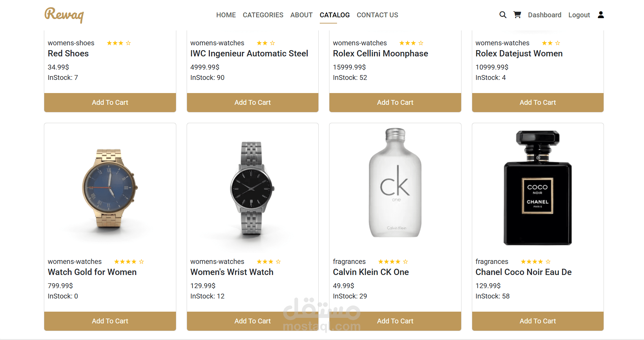Add Chanel Coco Noir to cart
The height and width of the screenshot is (340, 644).
point(538,321)
